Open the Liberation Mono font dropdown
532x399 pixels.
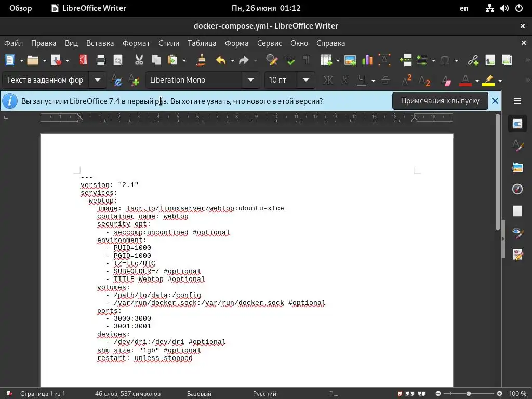pyautogui.click(x=251, y=80)
